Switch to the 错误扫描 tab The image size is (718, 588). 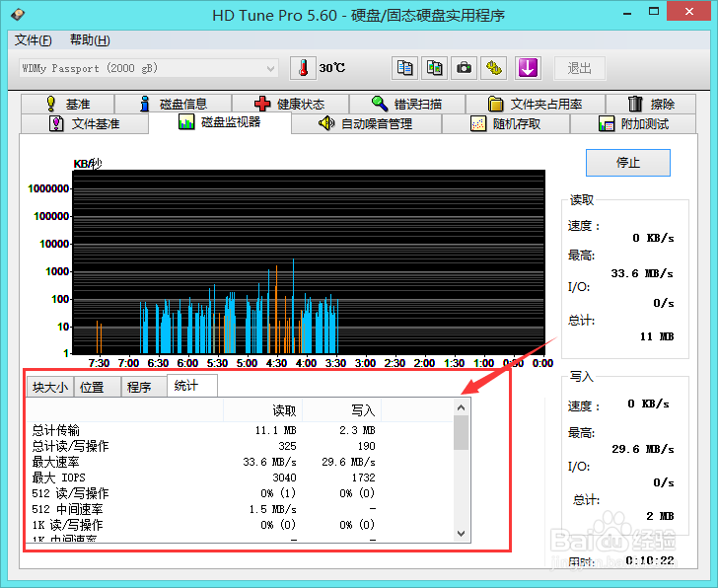pyautogui.click(x=407, y=104)
